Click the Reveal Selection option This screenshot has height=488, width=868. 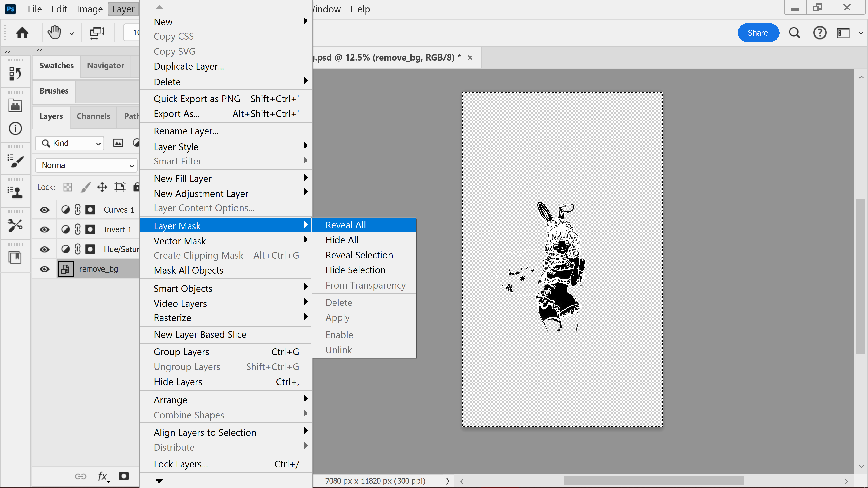(359, 255)
